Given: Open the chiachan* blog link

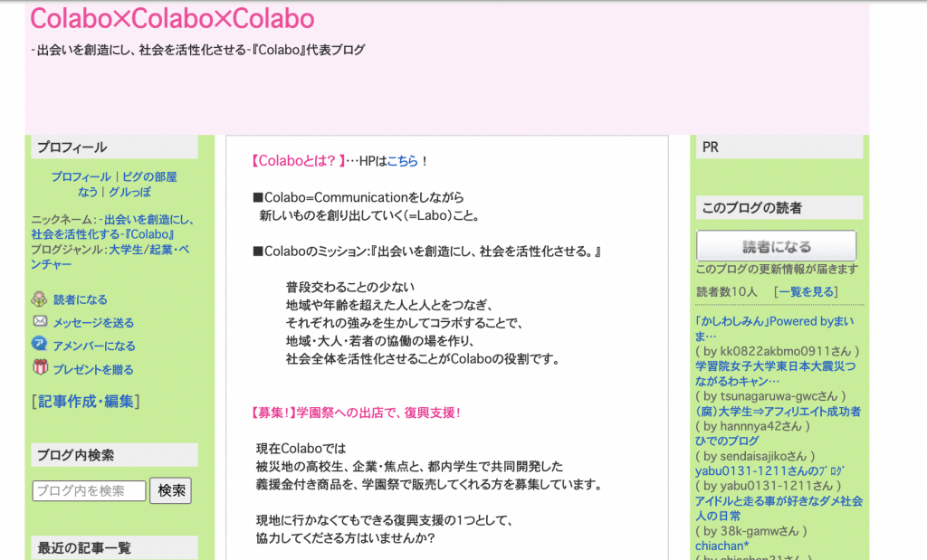Looking at the screenshot, I should 721,546.
